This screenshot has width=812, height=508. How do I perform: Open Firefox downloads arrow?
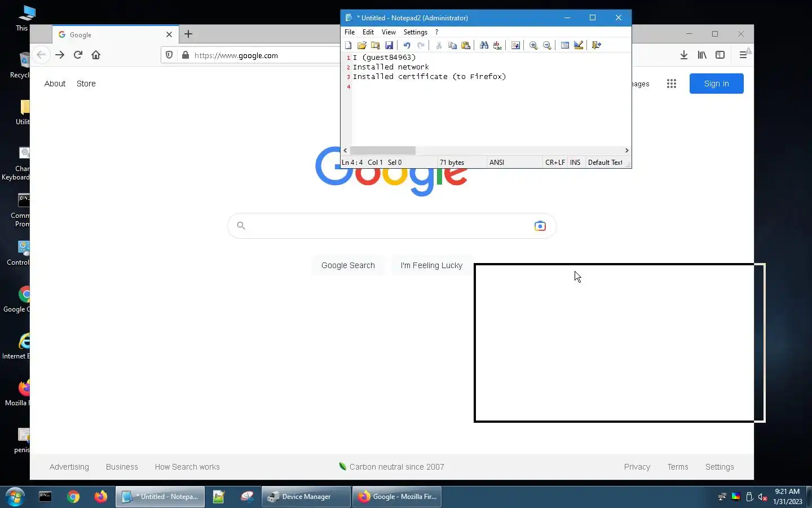pos(683,55)
